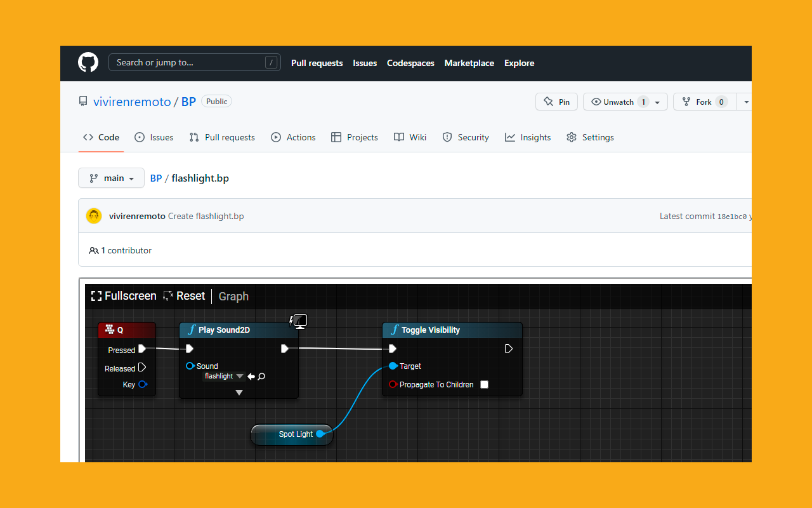Select the Code tab
812x508 pixels.
pos(101,137)
